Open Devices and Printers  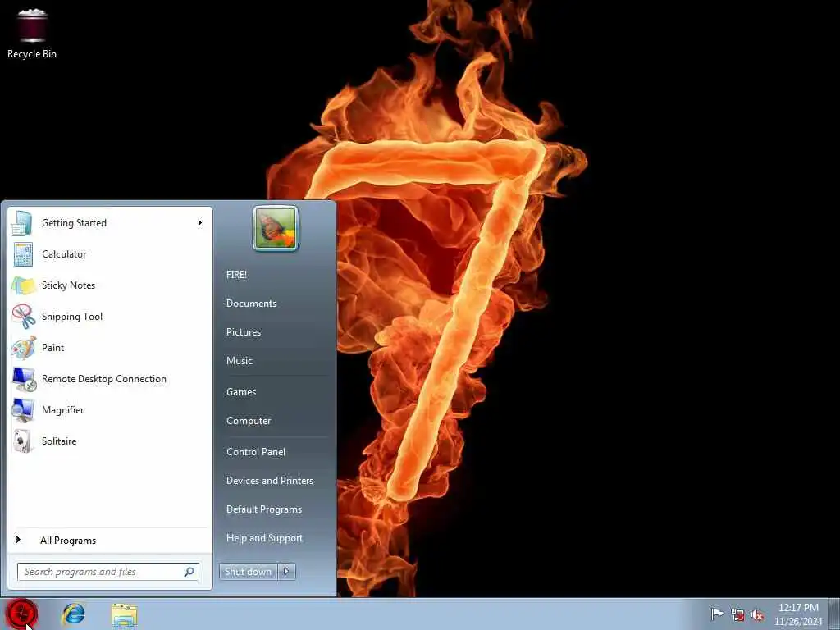pos(270,481)
